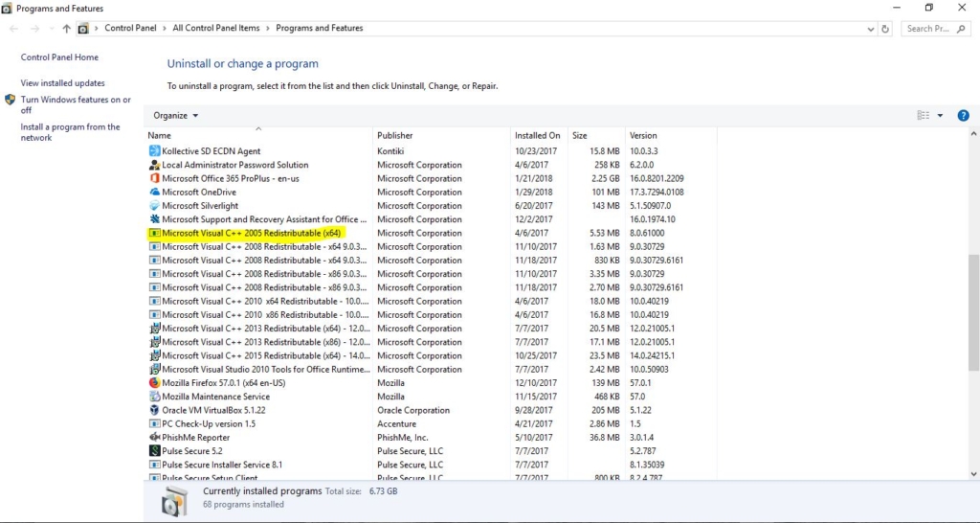
Task: Click the blue Help question mark icon
Action: (x=963, y=116)
